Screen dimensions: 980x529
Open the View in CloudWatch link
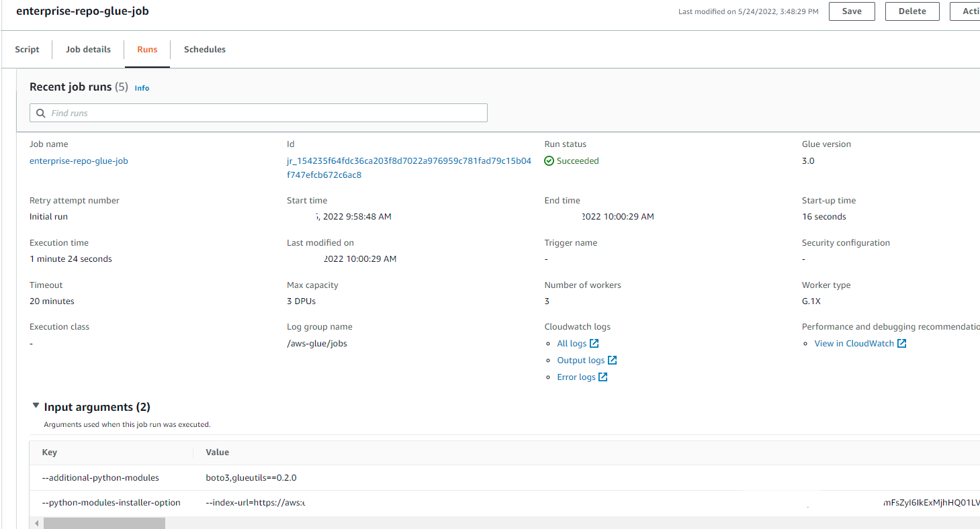[854, 344]
